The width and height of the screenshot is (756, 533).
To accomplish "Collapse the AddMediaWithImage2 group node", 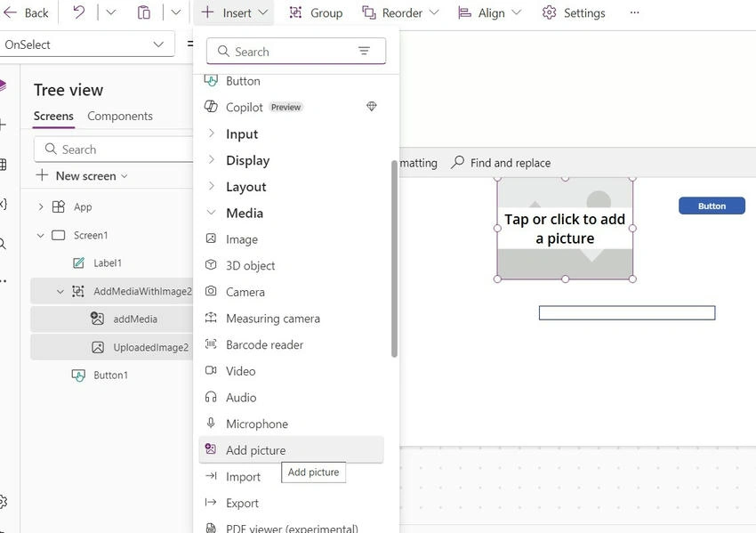I will (60, 291).
